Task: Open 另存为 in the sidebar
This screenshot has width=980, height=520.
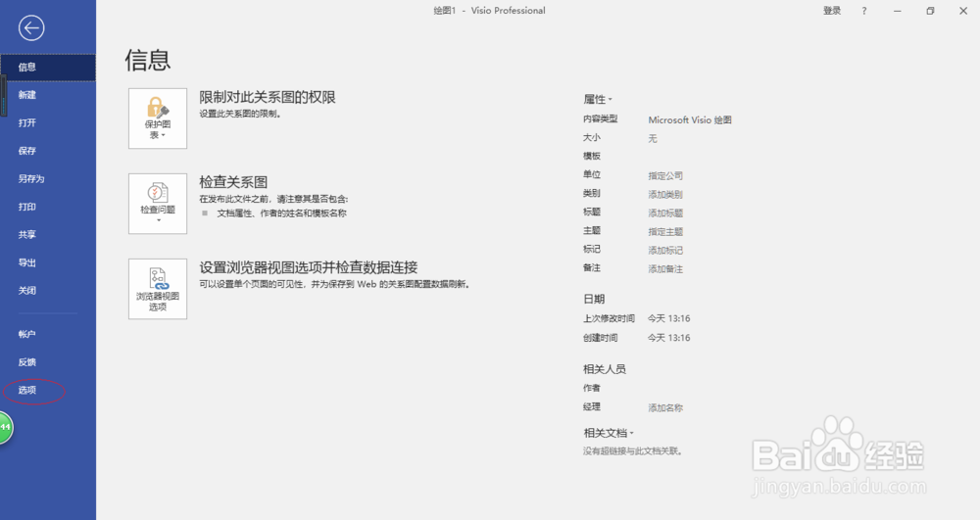Action: (48, 179)
